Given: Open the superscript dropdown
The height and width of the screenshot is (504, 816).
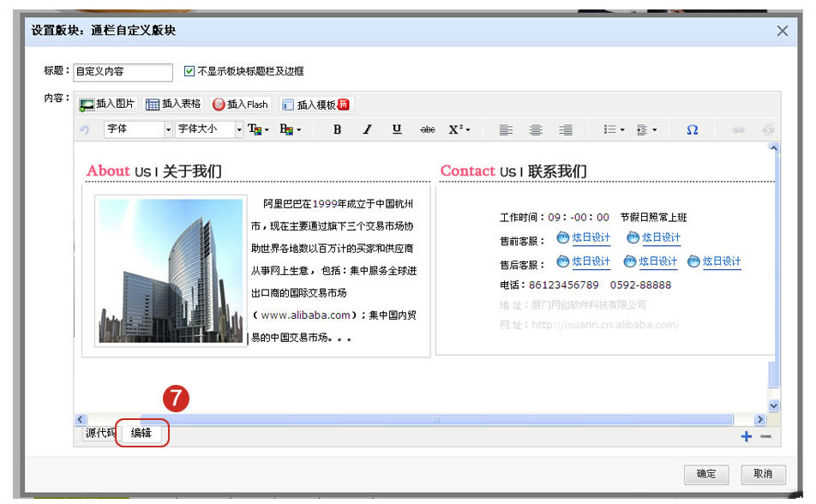Looking at the screenshot, I should click(x=459, y=129).
